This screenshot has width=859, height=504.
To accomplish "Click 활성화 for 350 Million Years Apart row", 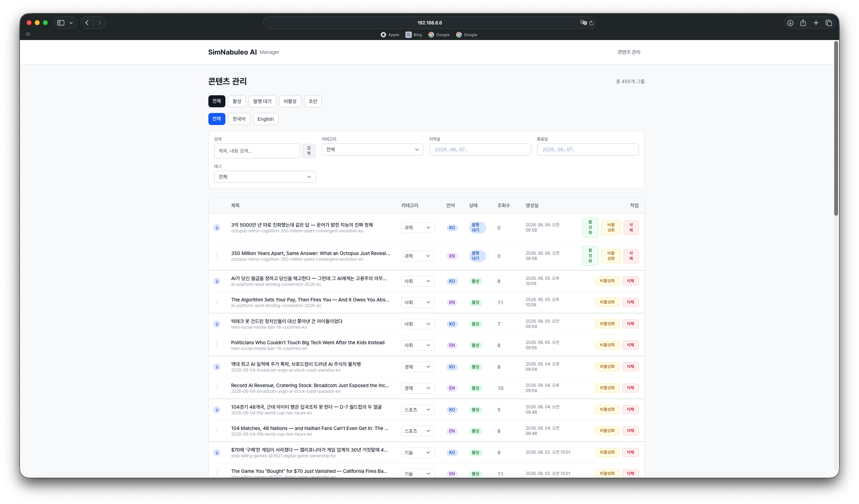I will pyautogui.click(x=590, y=256).
